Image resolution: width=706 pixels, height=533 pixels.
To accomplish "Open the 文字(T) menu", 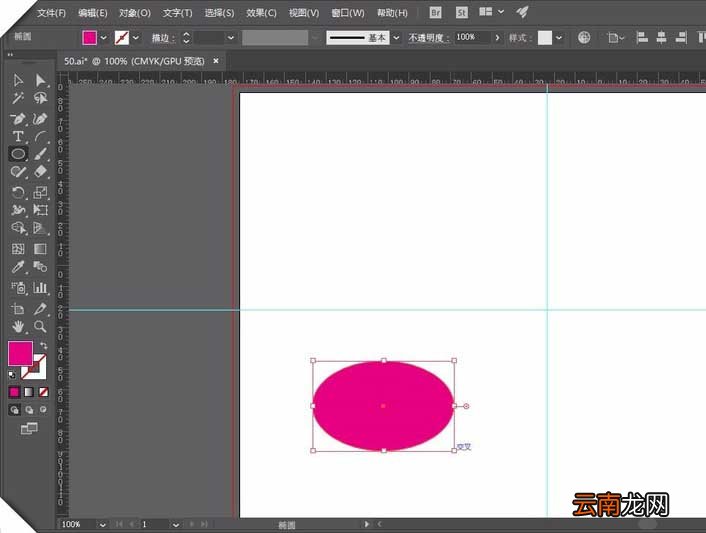I will click(177, 13).
